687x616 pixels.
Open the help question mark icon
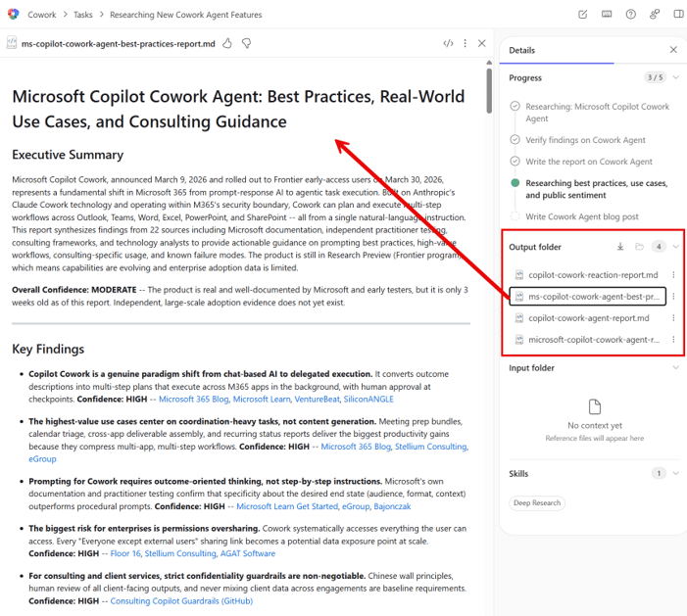[630, 15]
